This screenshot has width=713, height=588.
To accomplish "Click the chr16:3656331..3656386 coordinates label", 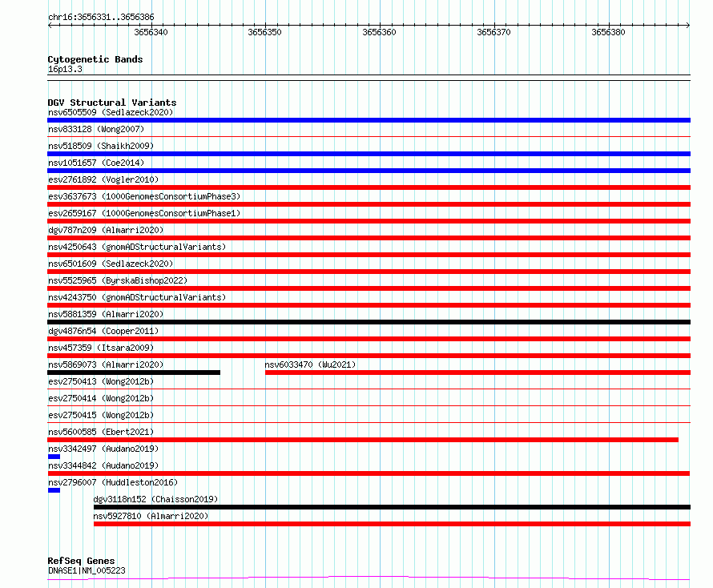I will 101,18.
